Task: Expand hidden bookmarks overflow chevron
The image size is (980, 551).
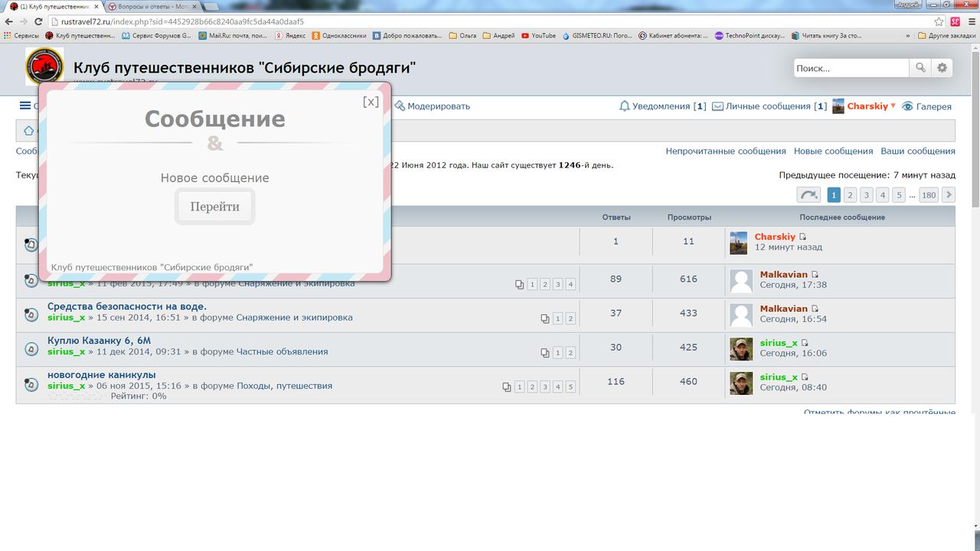Action: coord(908,35)
